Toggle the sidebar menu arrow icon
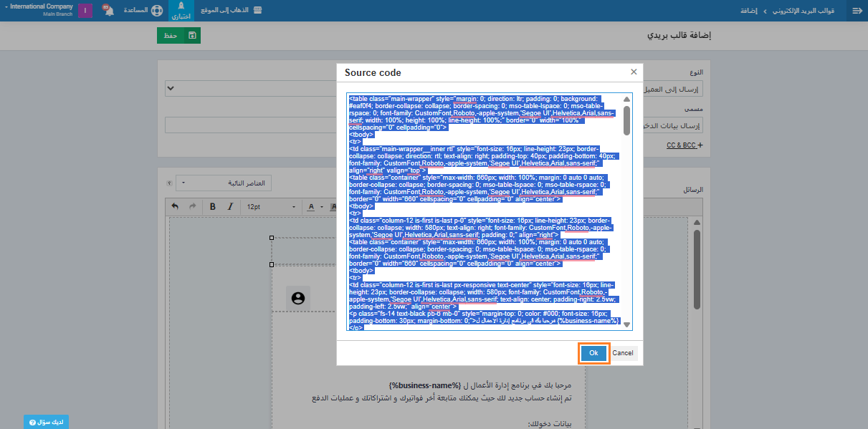Screen dimensions: 868x429 856,11
